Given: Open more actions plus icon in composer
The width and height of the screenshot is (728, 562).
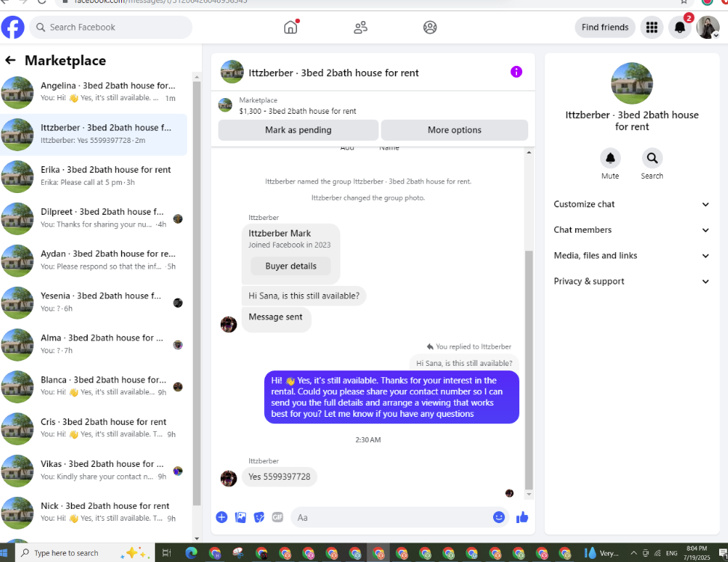Looking at the screenshot, I should click(222, 517).
